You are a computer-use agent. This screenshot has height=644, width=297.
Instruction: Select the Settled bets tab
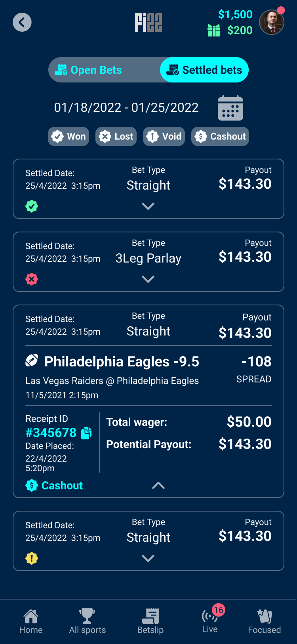coord(204,70)
